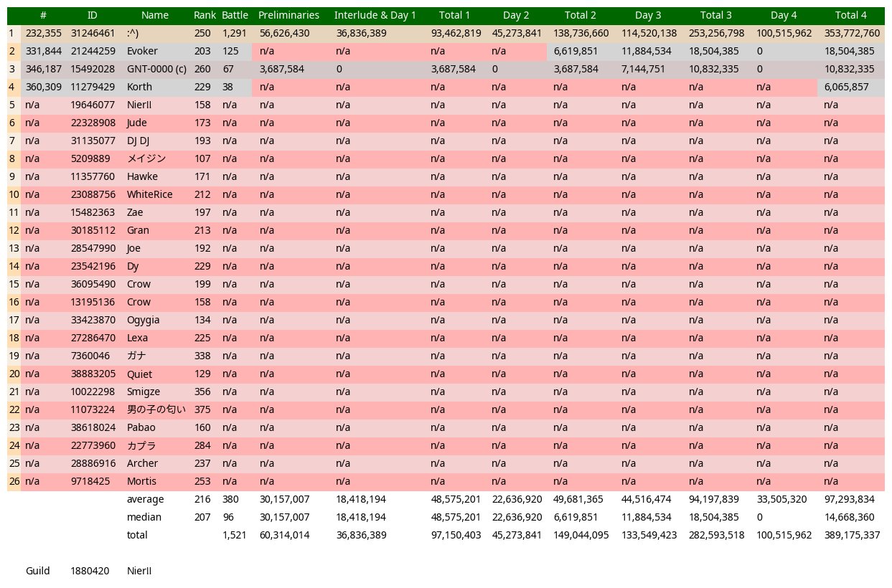Click the 'Day 3' column header
Viewport: 892px width, 588px height.
[x=648, y=15]
